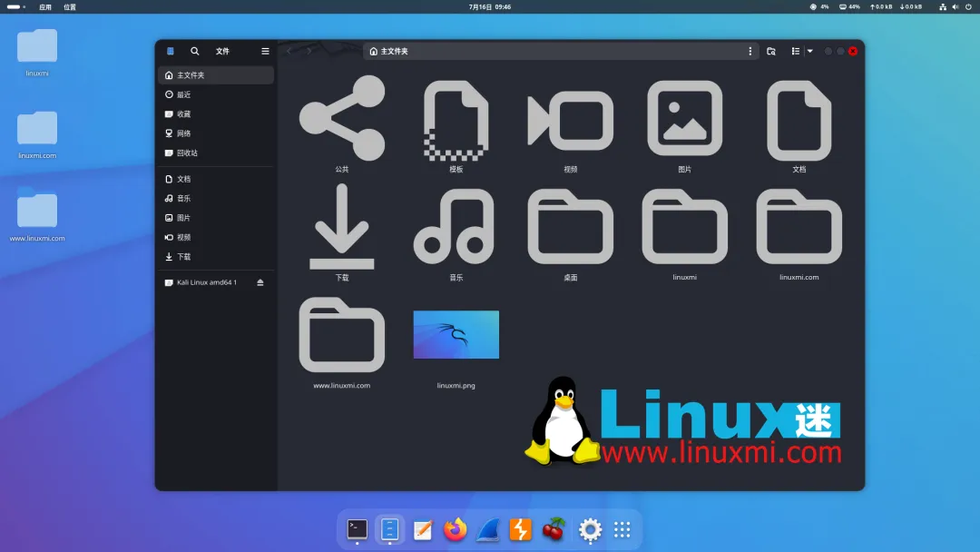Click the 主文件夹 path bar entry
This screenshot has width=980, height=552.
click(x=388, y=51)
